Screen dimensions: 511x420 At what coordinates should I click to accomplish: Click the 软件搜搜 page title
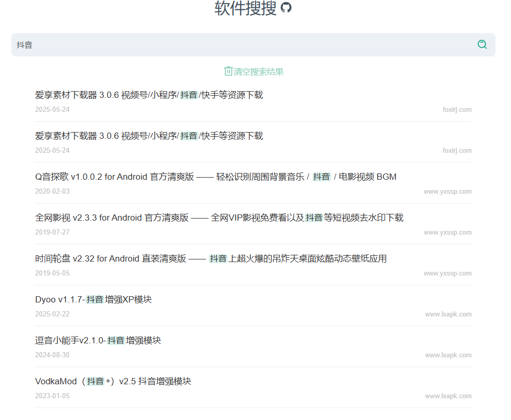tap(246, 8)
